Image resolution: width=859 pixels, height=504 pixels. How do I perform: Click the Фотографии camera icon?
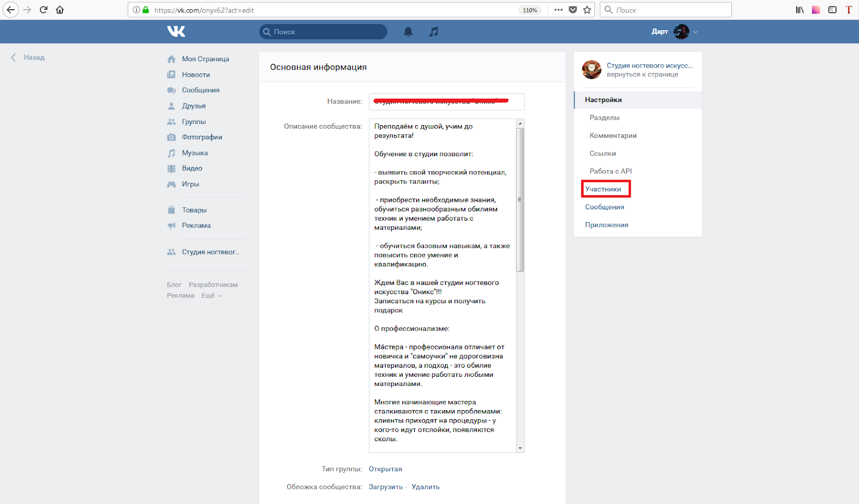pyautogui.click(x=171, y=137)
